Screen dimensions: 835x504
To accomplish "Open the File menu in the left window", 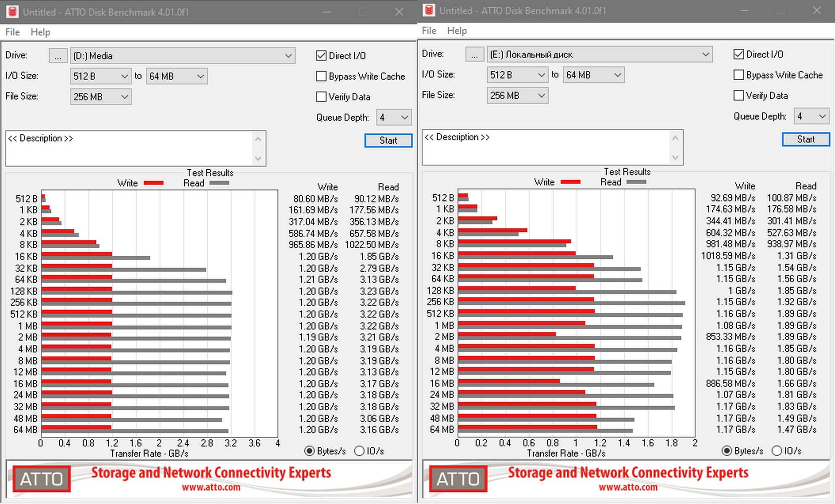I will [12, 32].
